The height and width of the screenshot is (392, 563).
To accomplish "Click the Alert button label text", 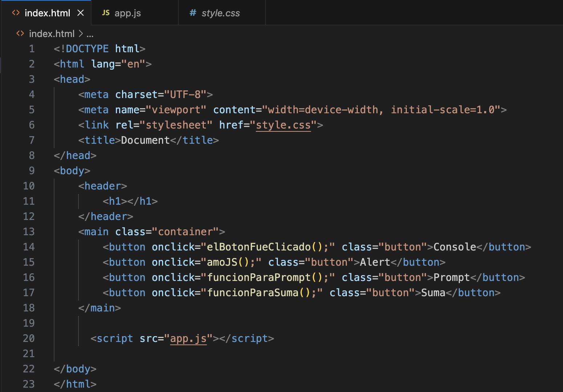I will coord(375,262).
